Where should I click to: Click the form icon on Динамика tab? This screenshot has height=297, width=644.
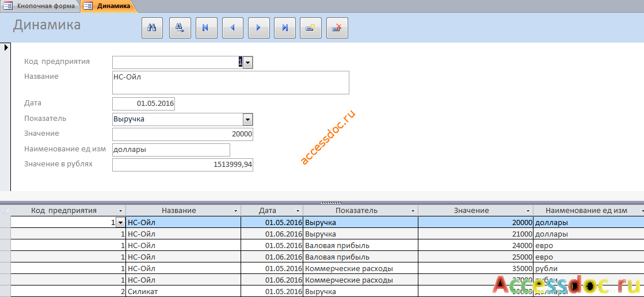point(88,6)
